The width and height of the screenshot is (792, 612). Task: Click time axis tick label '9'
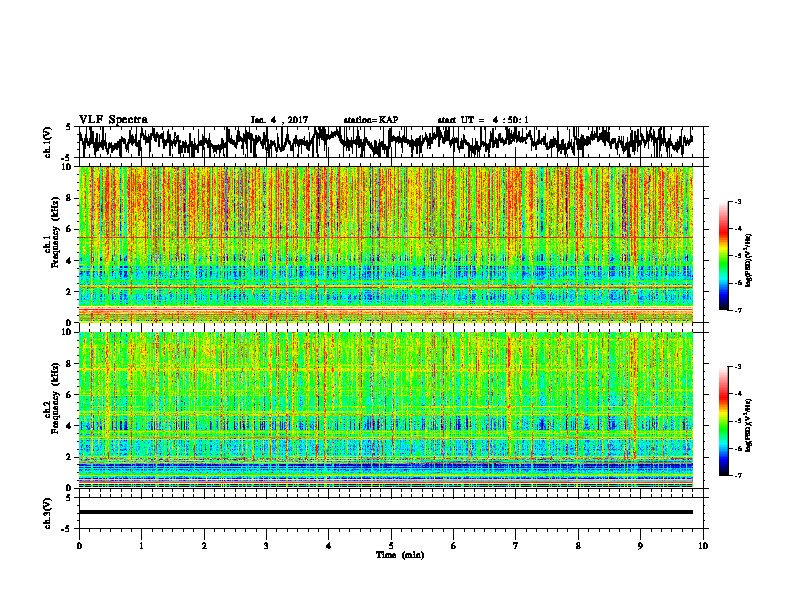coord(640,546)
